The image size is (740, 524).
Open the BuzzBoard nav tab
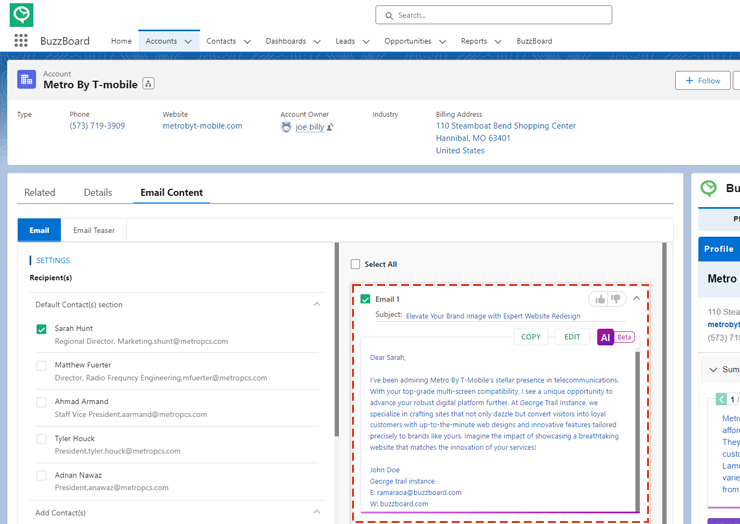tap(534, 41)
